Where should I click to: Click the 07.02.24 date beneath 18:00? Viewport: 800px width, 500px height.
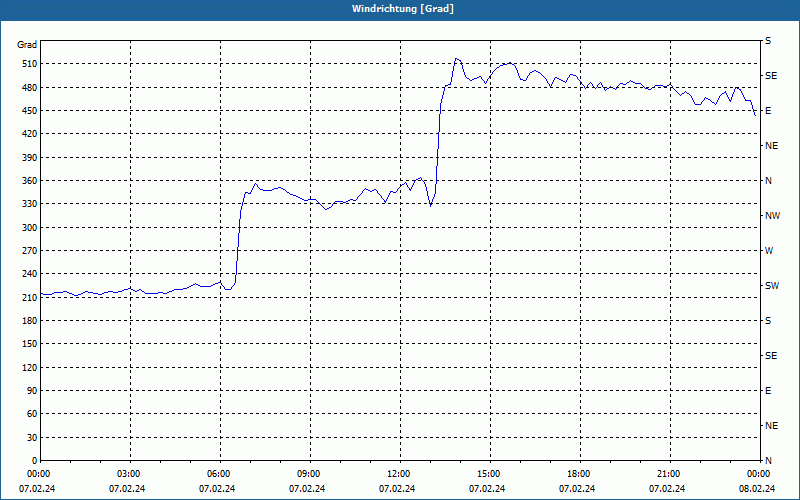(x=577, y=489)
